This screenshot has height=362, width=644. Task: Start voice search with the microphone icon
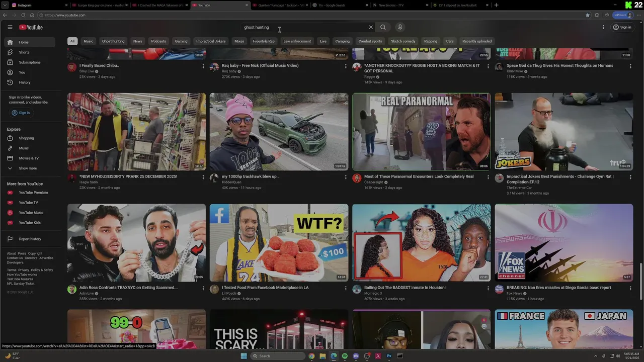(400, 27)
